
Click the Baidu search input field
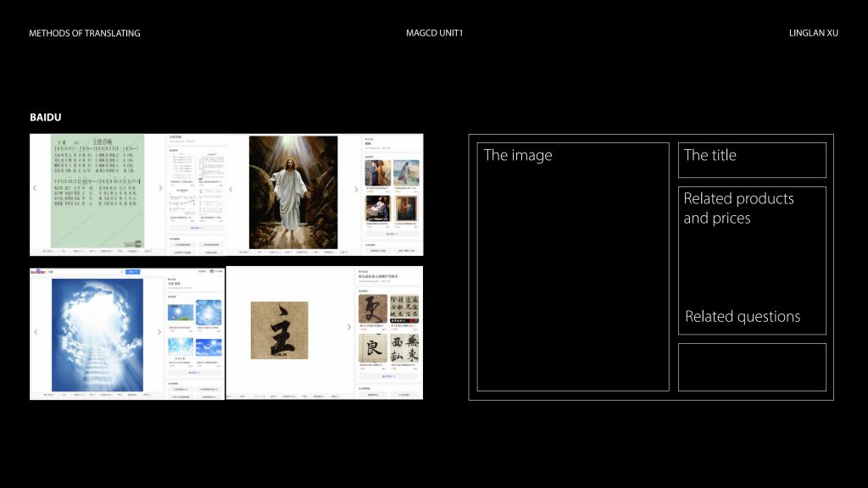(x=86, y=272)
